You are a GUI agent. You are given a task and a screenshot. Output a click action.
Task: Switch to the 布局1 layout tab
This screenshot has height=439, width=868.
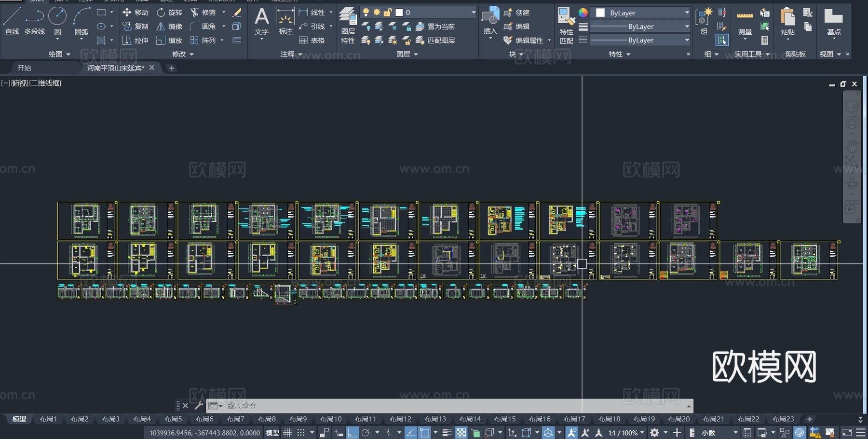(x=48, y=419)
